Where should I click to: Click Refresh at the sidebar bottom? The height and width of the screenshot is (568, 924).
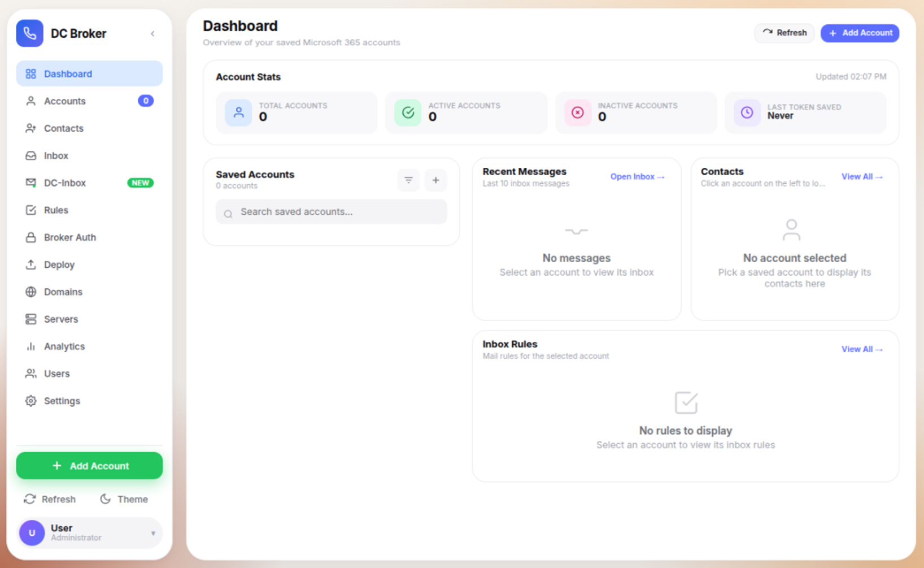click(50, 499)
